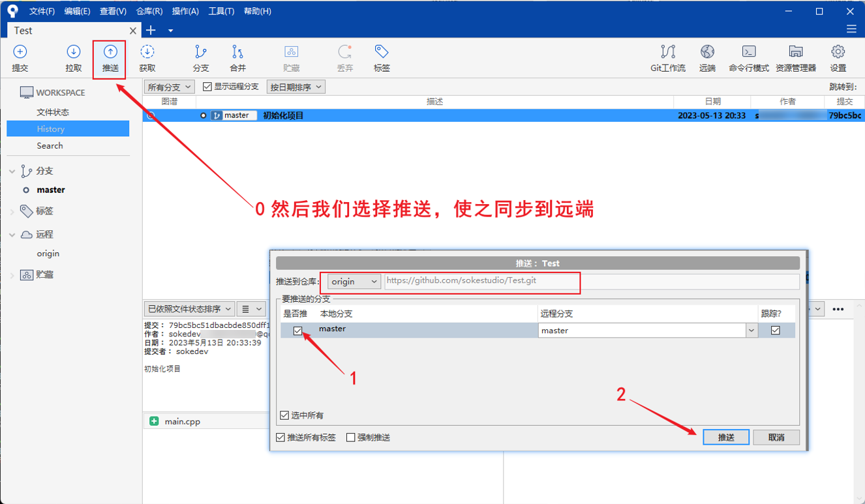The image size is (865, 504).
Task: Switch to the Search sidebar tab
Action: (49, 146)
